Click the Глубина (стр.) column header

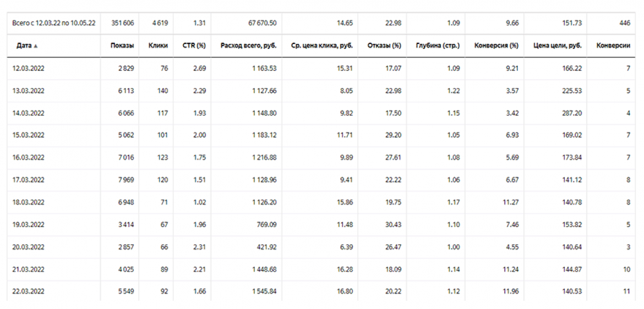click(x=437, y=46)
